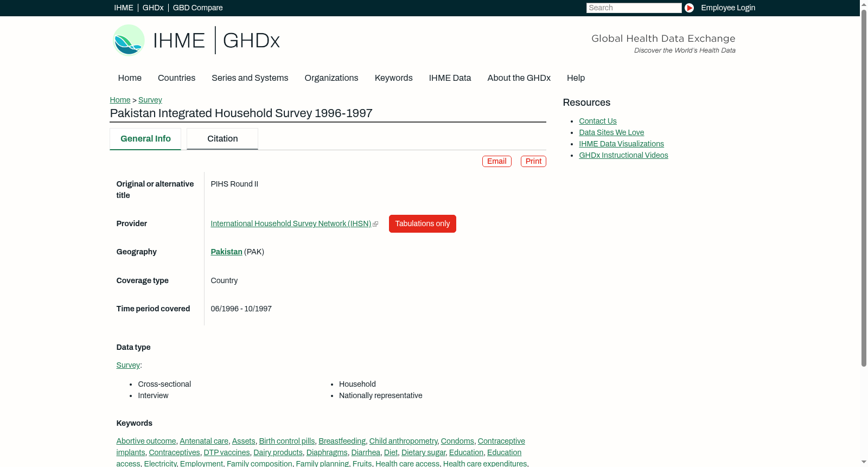Click the Dairy products keyword
This screenshot has width=868, height=467.
point(278,452)
